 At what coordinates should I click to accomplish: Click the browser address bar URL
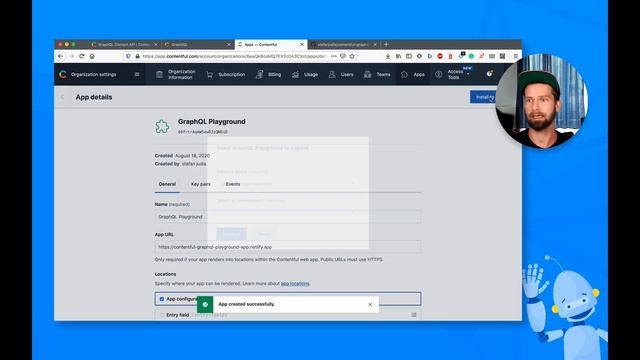tap(234, 56)
